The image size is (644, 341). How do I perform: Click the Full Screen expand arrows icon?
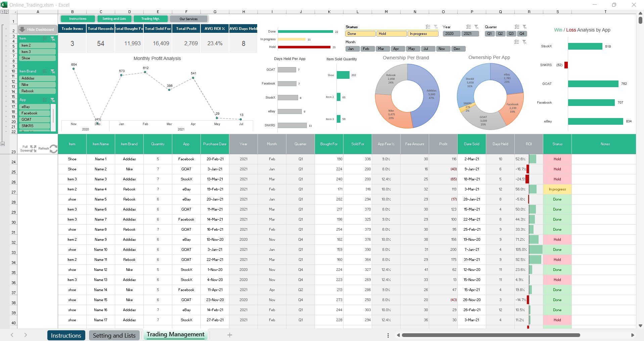(x=33, y=149)
